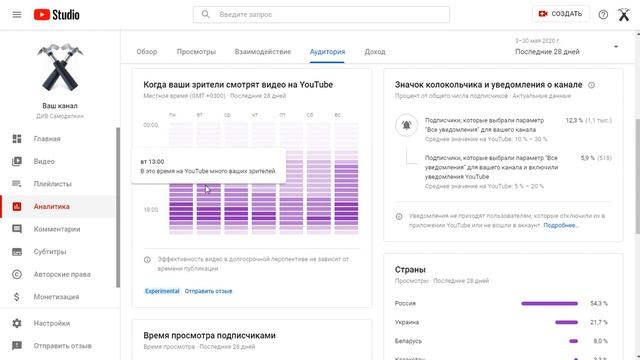Open the Субтитры icon in sidebar
Screen dimensions: 640x360
click(x=17, y=251)
